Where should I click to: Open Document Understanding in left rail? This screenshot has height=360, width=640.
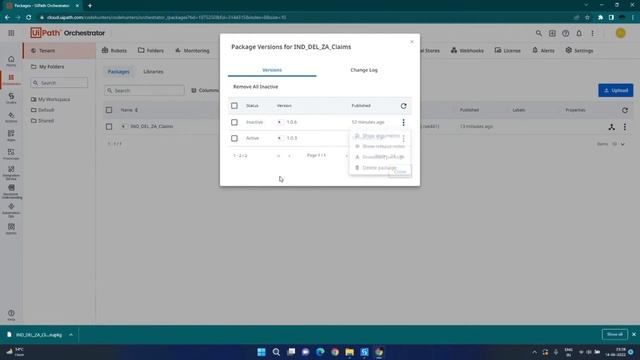coord(11,191)
